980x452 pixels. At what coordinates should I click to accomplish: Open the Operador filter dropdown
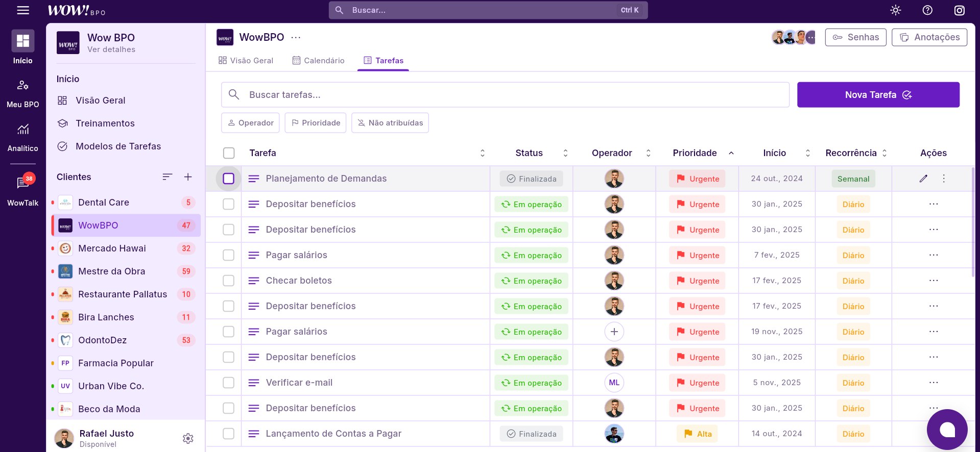tap(250, 123)
